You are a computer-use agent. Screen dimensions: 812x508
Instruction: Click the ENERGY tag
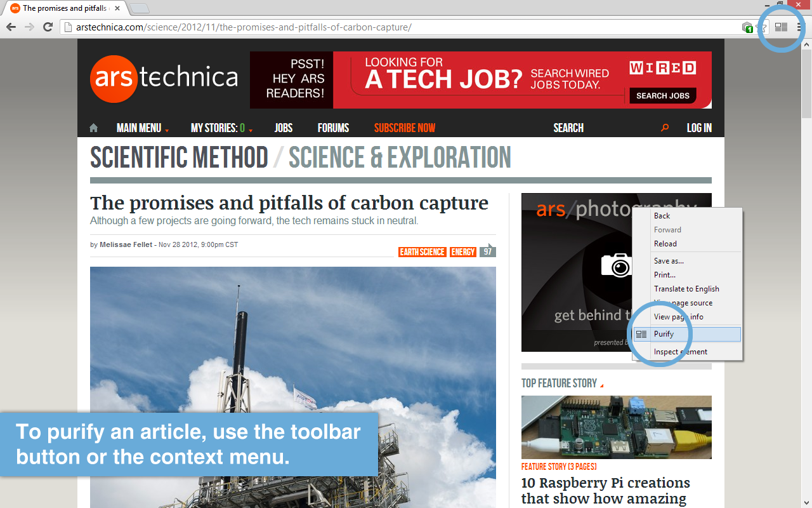click(x=463, y=252)
